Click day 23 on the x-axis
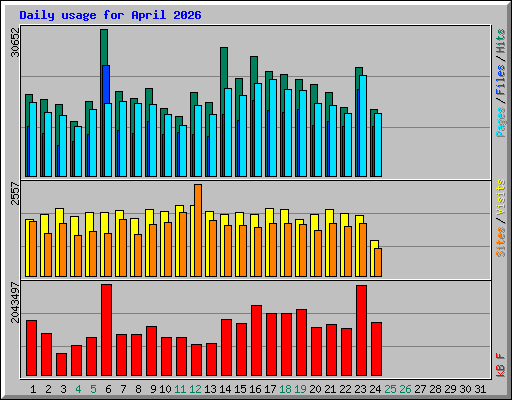 360,389
